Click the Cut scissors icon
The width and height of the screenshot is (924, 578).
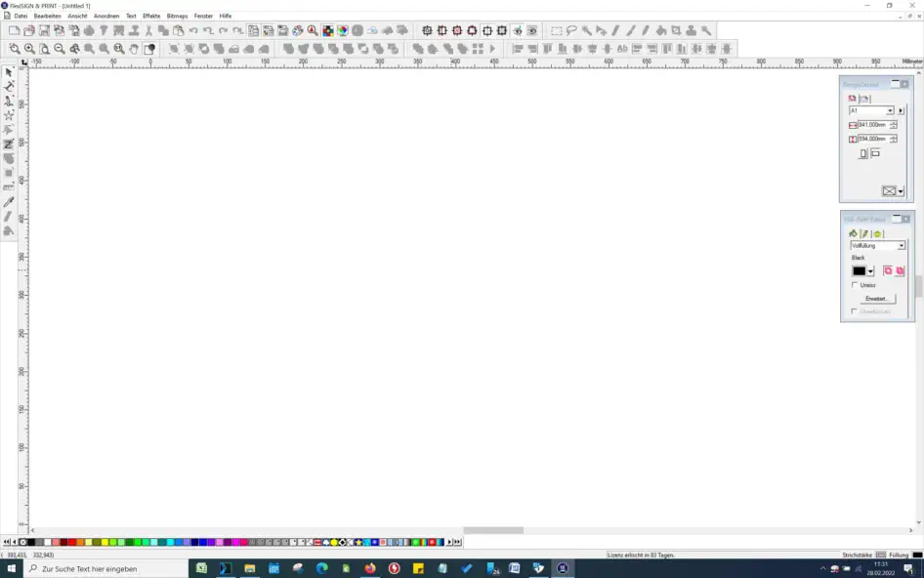click(148, 31)
